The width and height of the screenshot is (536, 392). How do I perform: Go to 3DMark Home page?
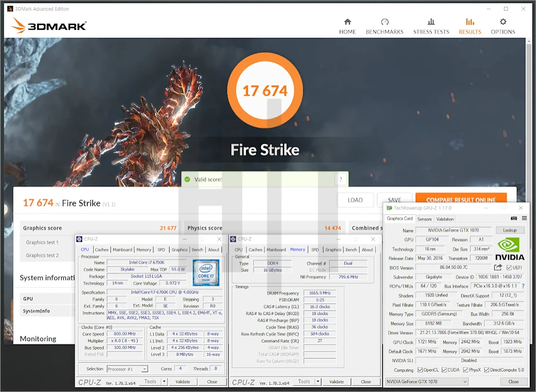pyautogui.click(x=348, y=26)
